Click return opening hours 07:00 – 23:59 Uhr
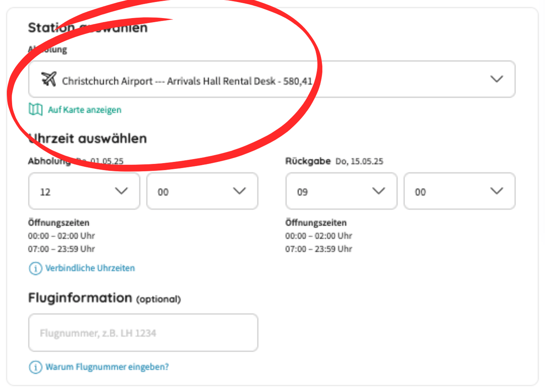Image resolution: width=545 pixels, height=392 pixels. point(319,249)
